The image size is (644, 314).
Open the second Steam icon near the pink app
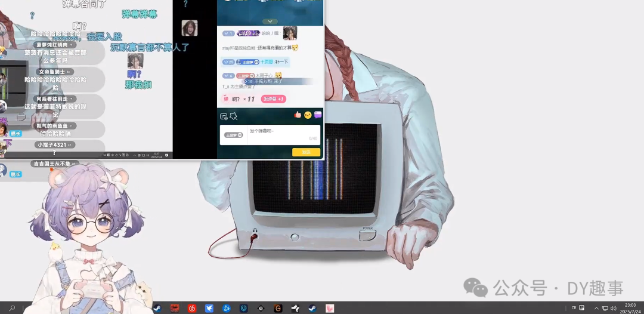tap(312, 308)
